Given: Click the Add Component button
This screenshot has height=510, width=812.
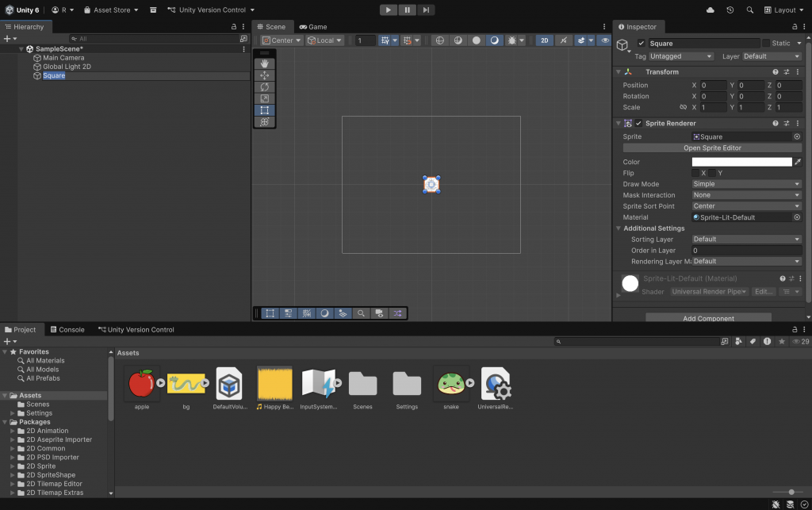Looking at the screenshot, I should [708, 318].
